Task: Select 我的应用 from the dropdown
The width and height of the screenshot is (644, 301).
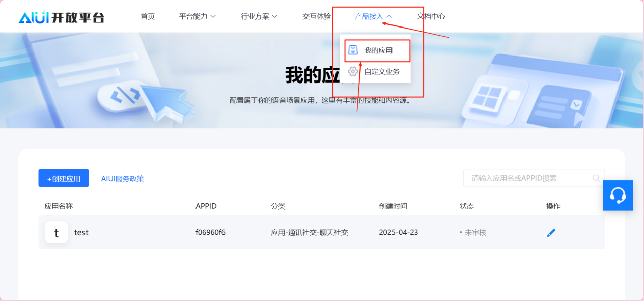Action: (x=378, y=51)
